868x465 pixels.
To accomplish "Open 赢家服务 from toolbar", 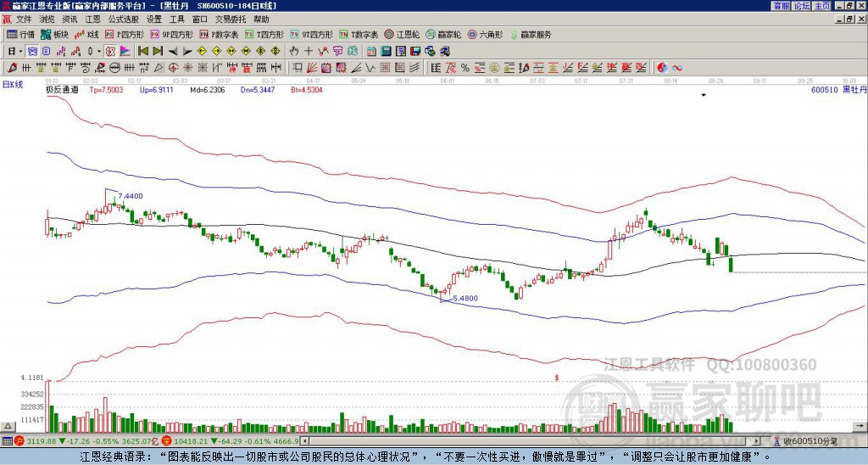I will [x=531, y=34].
